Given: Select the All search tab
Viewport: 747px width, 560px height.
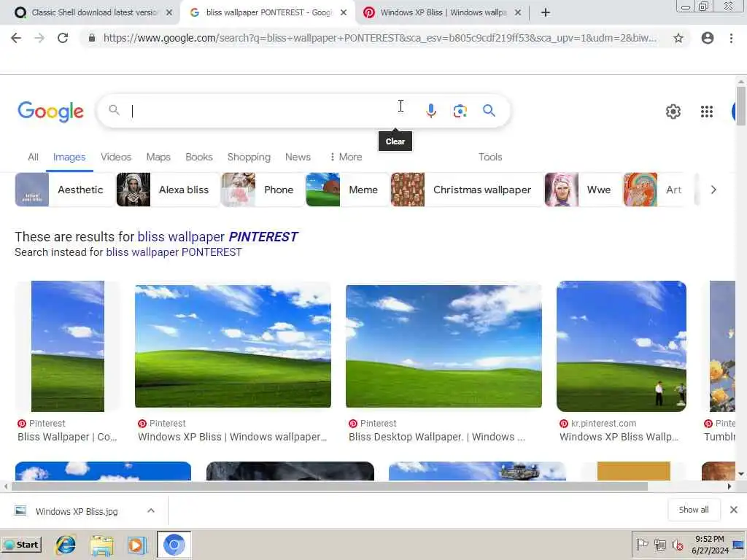Looking at the screenshot, I should (x=33, y=157).
